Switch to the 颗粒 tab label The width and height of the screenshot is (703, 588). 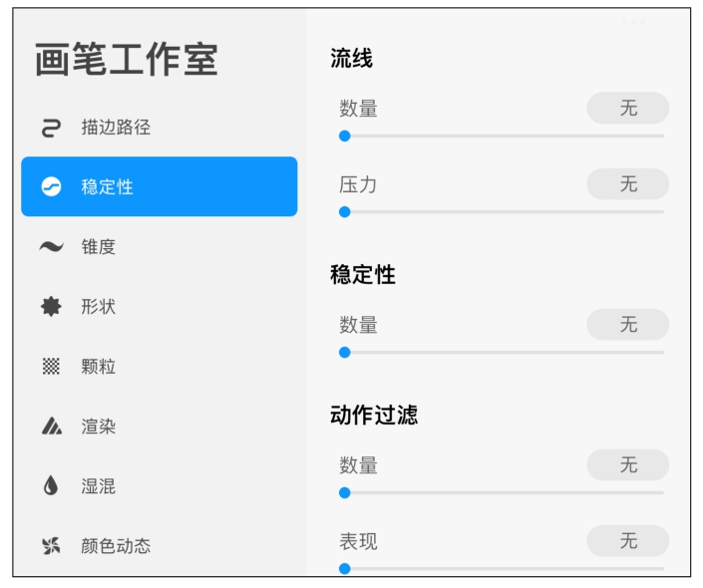(98, 367)
